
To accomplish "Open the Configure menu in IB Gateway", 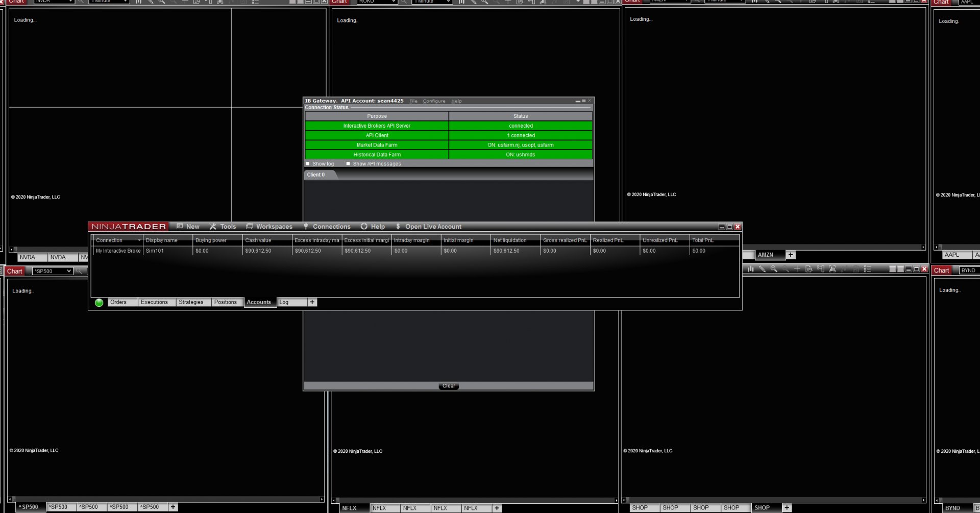I will (434, 101).
